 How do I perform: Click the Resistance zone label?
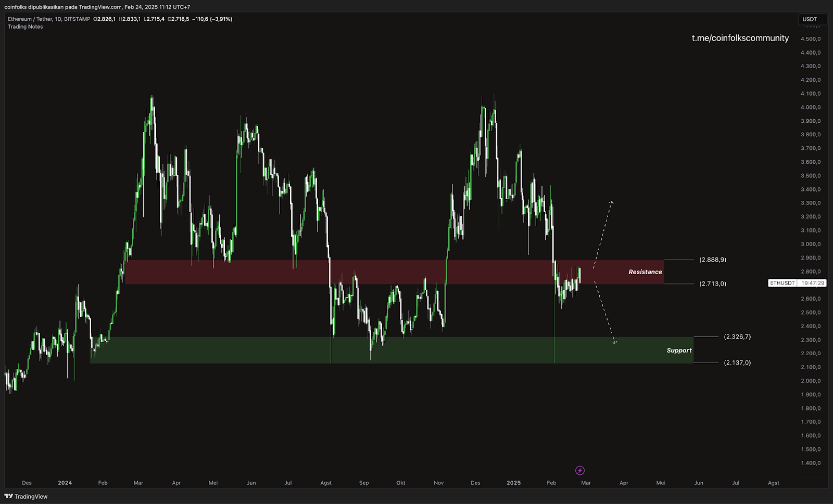point(645,272)
